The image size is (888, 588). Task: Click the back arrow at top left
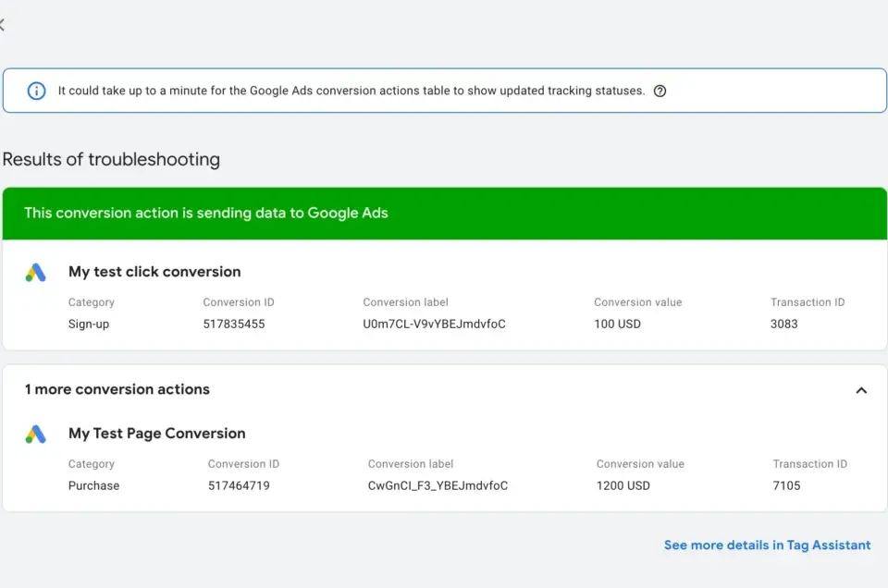pyautogui.click(x=2, y=25)
